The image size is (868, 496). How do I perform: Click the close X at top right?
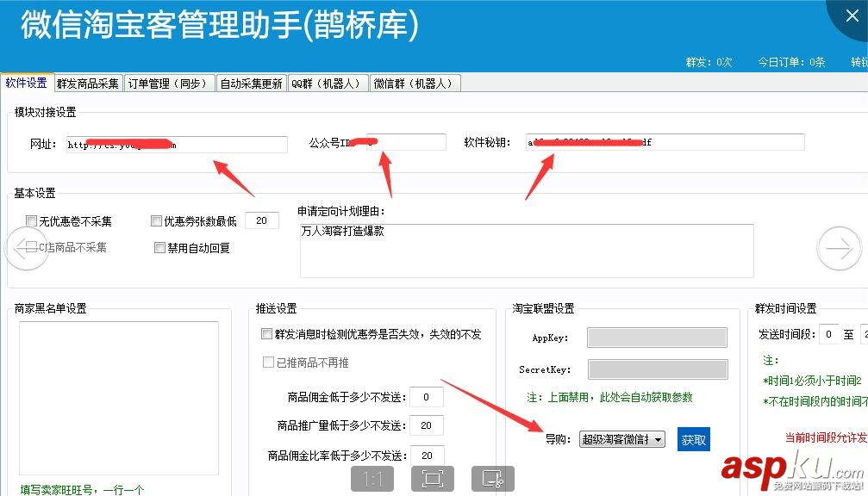click(x=852, y=15)
